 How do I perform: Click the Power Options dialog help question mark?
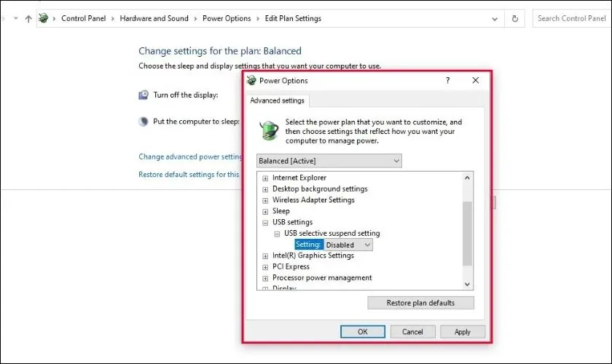click(x=447, y=80)
